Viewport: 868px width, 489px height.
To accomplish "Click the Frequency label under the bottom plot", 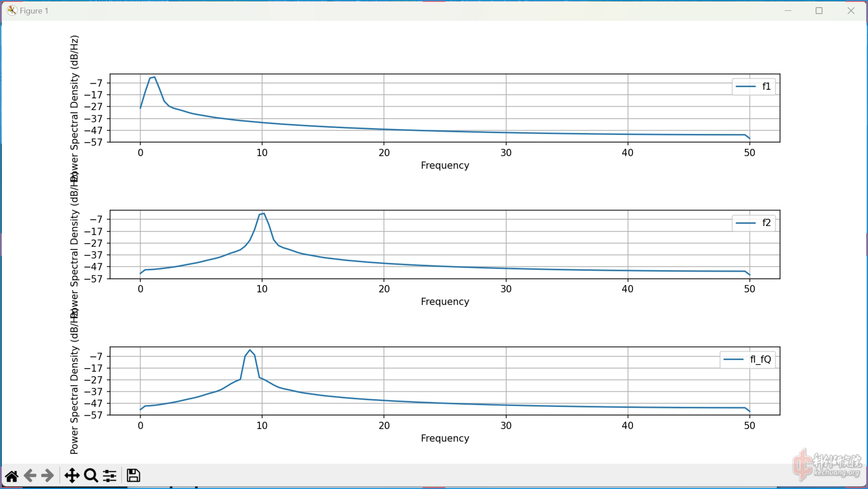I will click(x=445, y=438).
